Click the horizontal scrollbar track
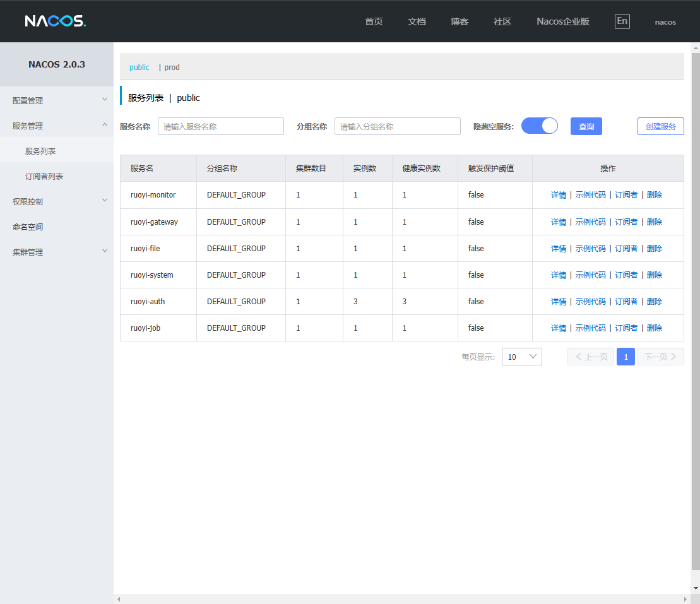 tap(402, 599)
